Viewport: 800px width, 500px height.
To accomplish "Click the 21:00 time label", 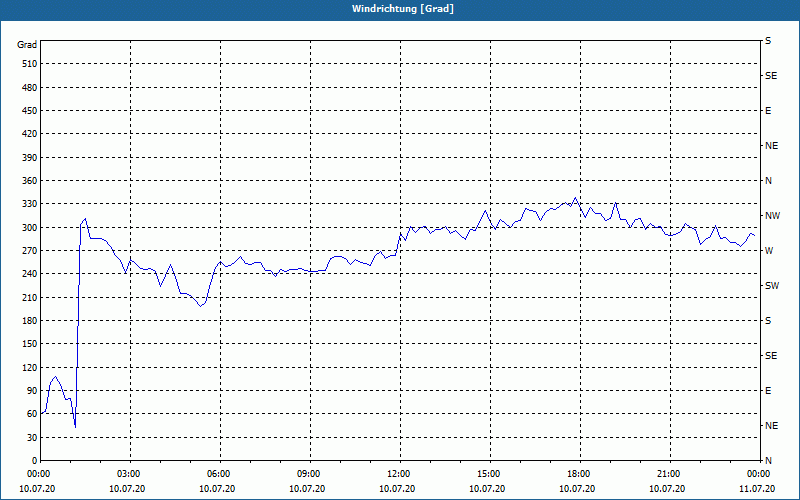I will pos(667,474).
